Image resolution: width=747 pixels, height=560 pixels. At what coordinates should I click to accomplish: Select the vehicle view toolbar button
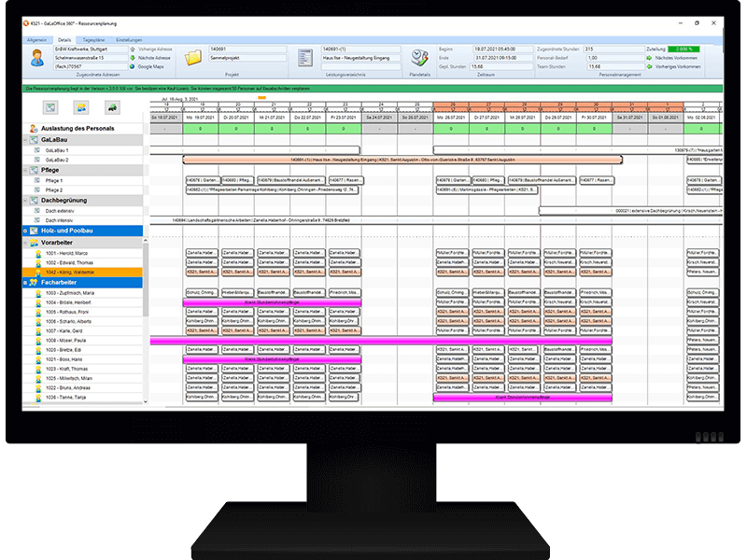pyautogui.click(x=112, y=107)
